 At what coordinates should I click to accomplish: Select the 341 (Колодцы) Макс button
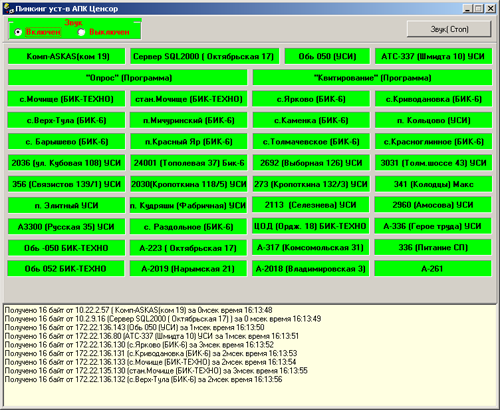[x=434, y=184]
